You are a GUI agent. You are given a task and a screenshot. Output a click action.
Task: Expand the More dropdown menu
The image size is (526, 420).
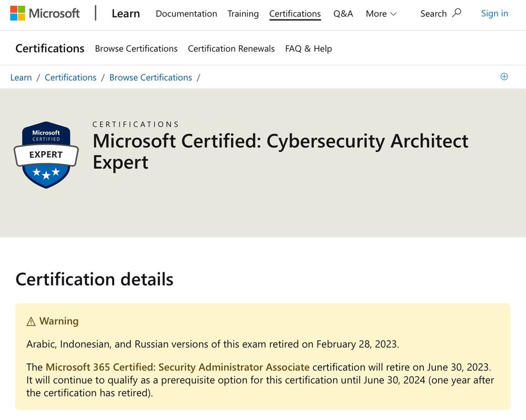click(x=381, y=14)
